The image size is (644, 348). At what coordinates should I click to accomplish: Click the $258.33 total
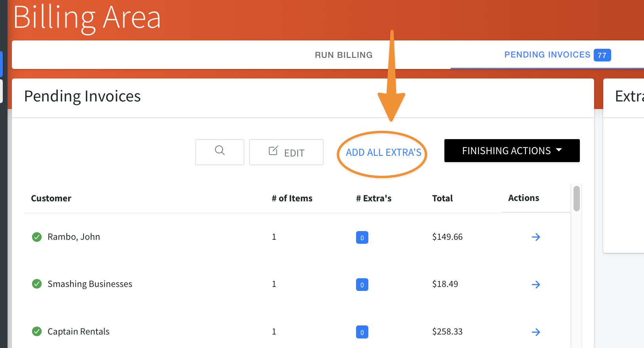pyautogui.click(x=447, y=331)
